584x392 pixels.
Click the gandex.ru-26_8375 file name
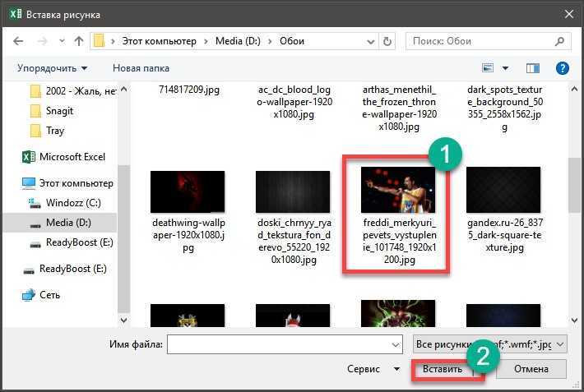(505, 235)
